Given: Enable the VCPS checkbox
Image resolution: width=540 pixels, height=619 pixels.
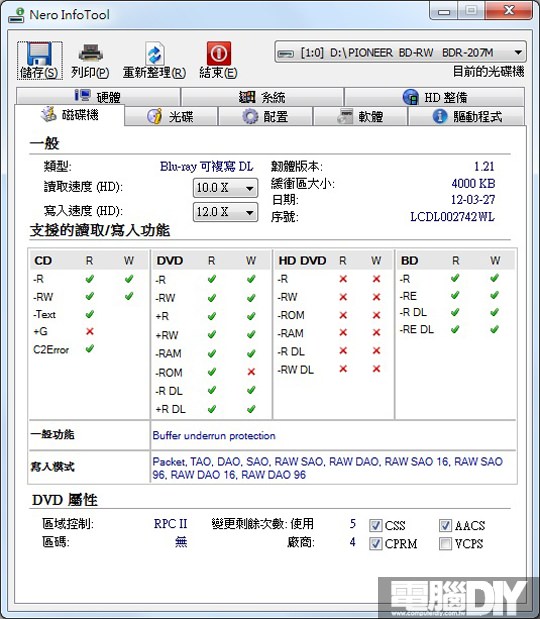Looking at the screenshot, I should coord(445,544).
